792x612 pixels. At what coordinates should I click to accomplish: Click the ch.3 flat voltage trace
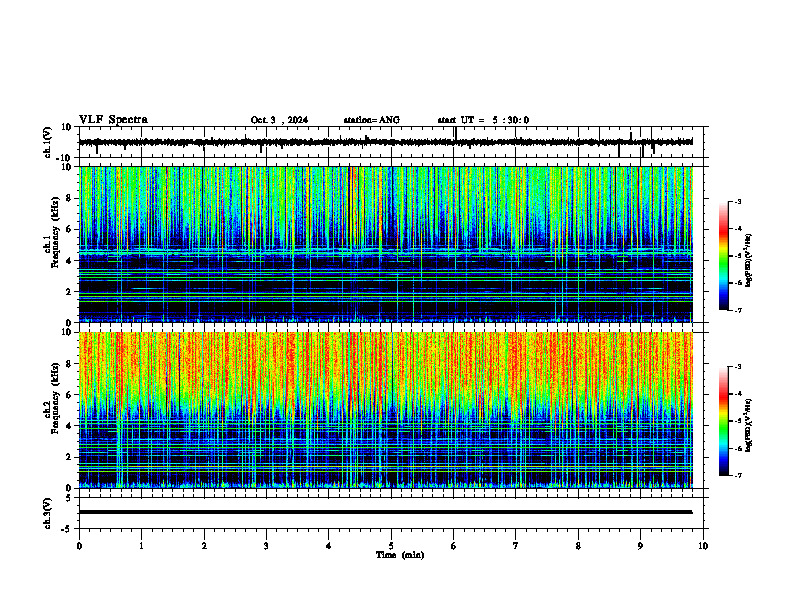386,512
